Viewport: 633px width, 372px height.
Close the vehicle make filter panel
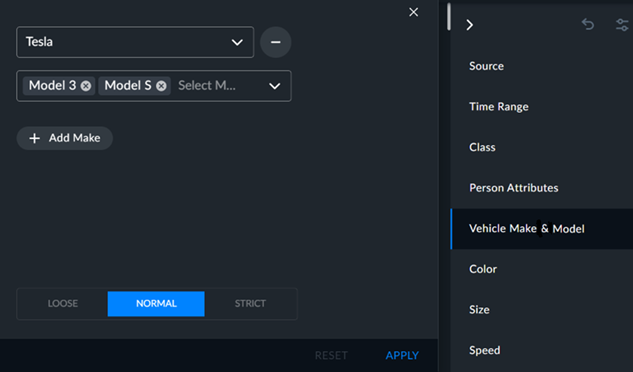pos(413,12)
